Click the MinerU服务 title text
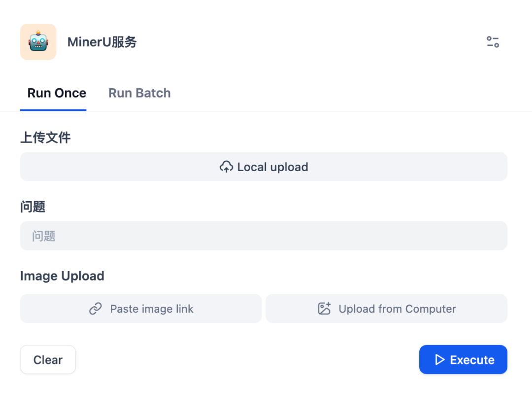532x395 pixels. [102, 42]
